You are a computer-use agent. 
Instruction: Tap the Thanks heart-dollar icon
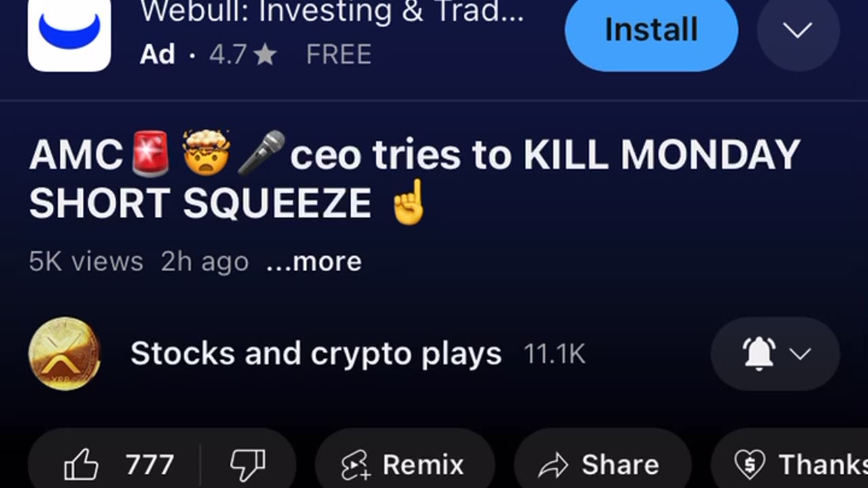(750, 465)
